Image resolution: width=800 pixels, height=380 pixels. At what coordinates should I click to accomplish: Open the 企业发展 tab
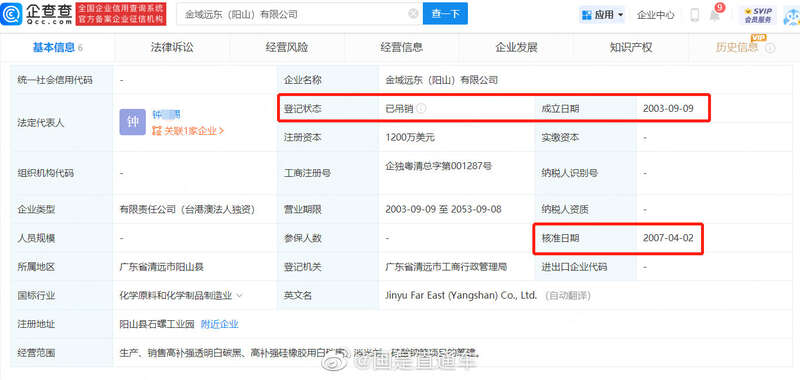pyautogui.click(x=516, y=47)
